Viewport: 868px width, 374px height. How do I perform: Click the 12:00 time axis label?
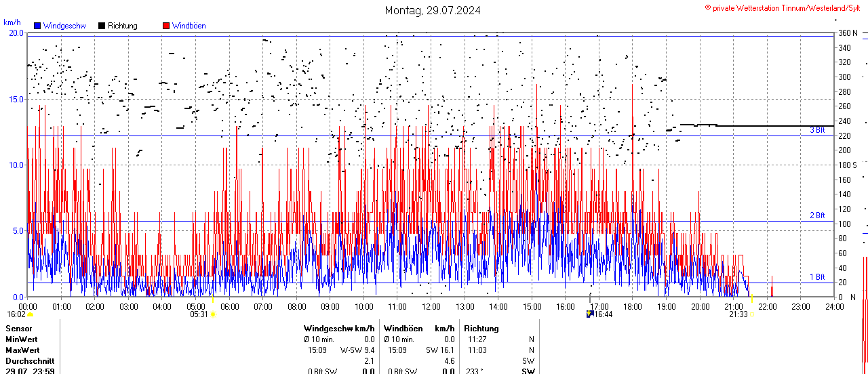tap(431, 307)
